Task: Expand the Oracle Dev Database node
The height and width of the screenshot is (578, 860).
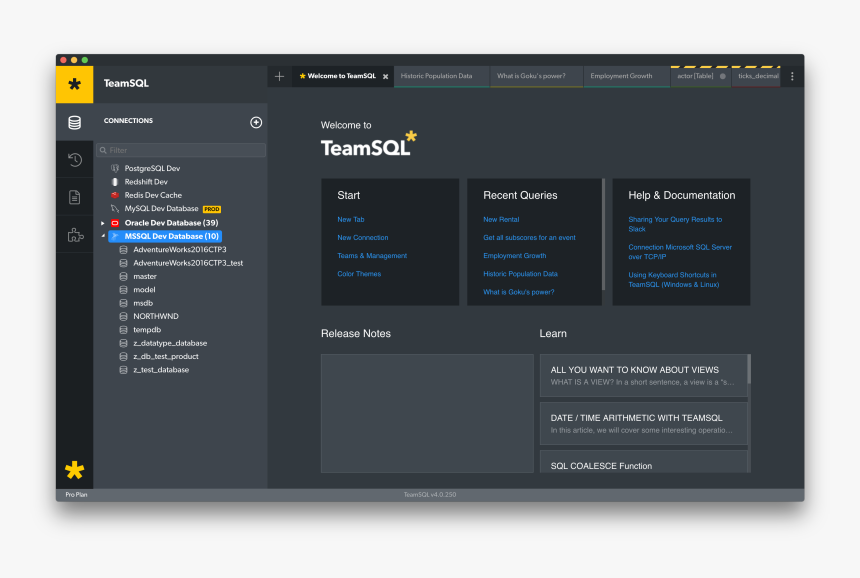Action: 103,223
